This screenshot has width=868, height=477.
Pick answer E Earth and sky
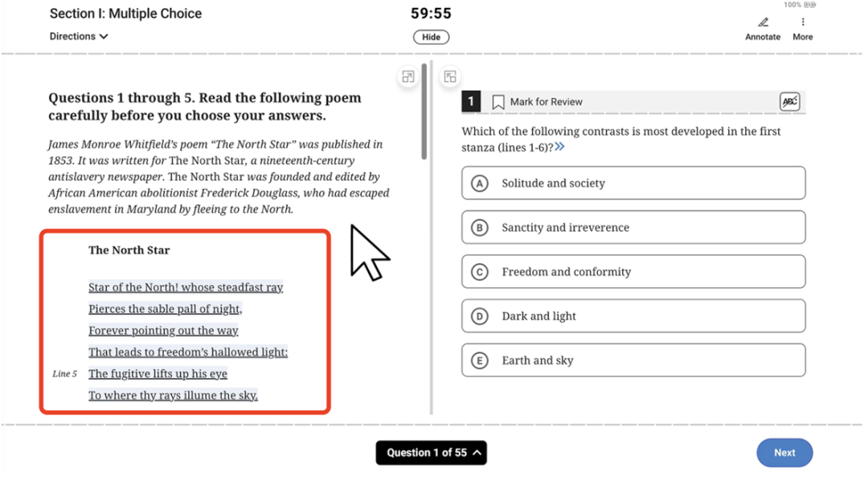tap(633, 361)
